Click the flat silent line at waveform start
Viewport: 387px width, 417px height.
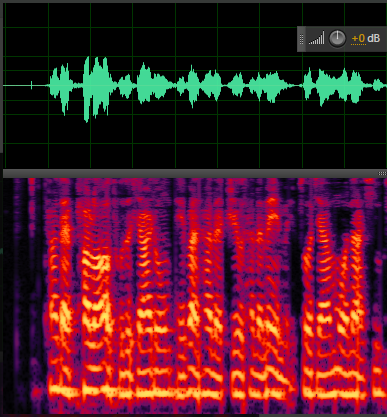click(17, 86)
